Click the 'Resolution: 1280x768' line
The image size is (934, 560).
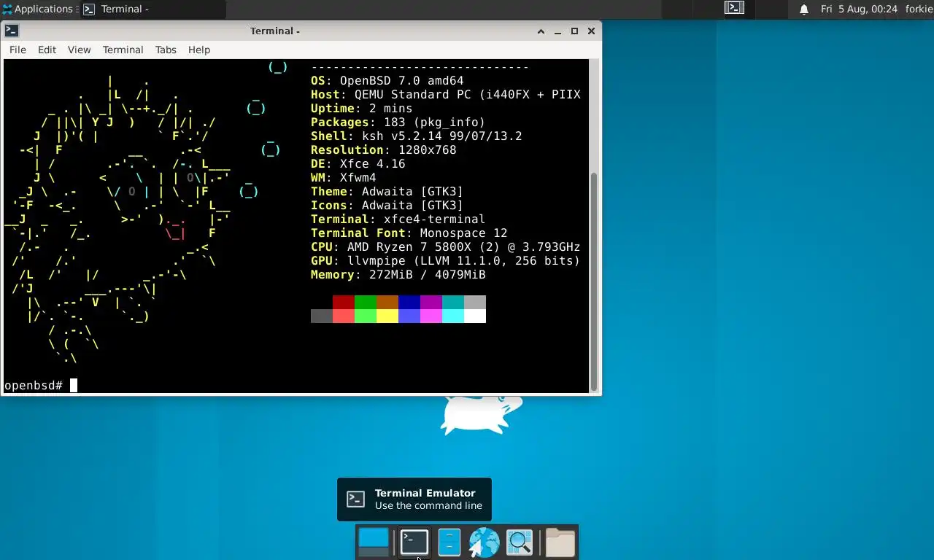click(384, 150)
